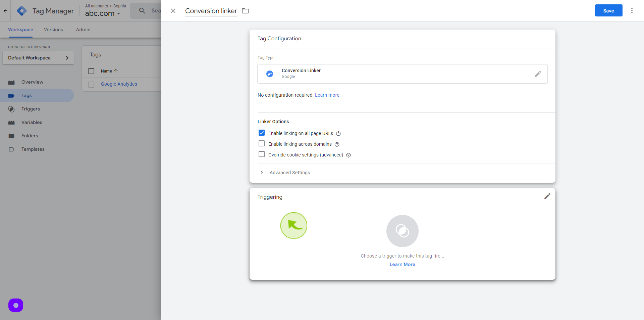
Task: Rename the tag title Conversion linker
Action: (x=211, y=11)
